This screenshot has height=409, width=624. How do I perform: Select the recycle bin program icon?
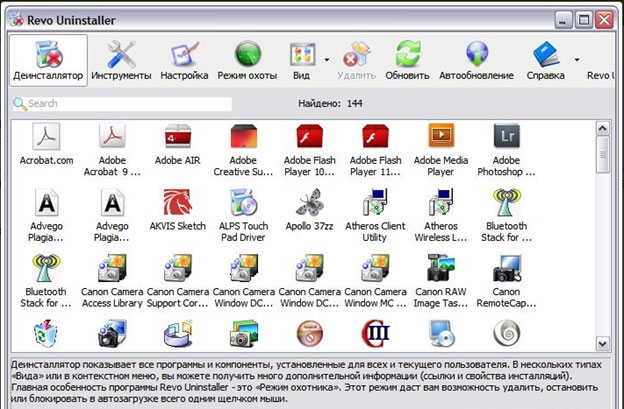point(46,333)
